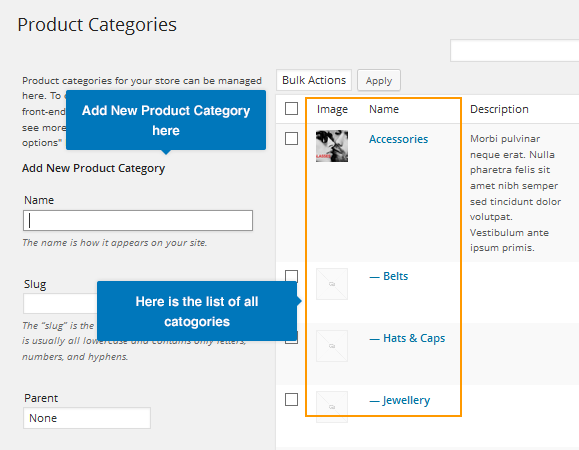The image size is (579, 450).
Task: Toggle the select-all checkbox in the header
Action: click(291, 109)
